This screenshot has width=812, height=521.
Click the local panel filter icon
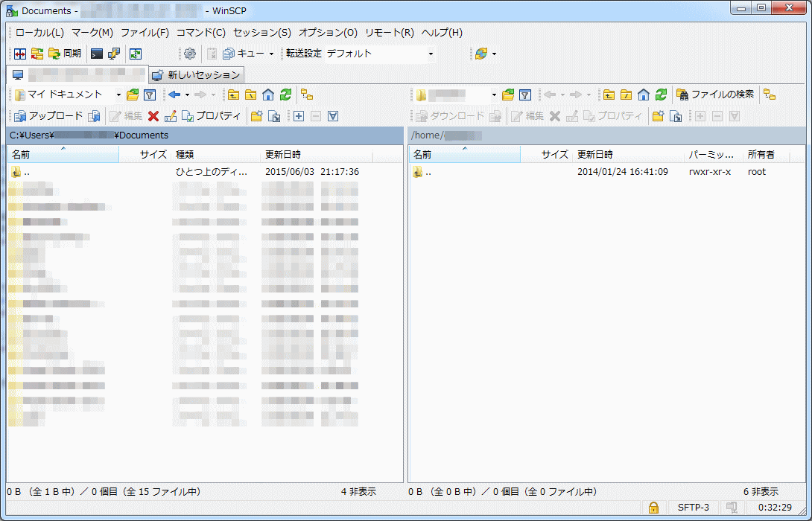(150, 95)
